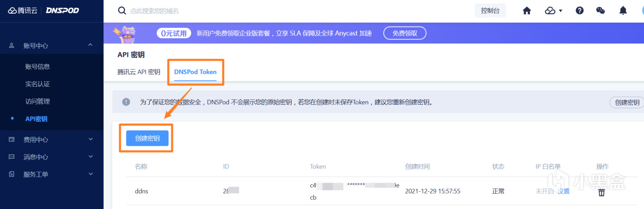644x209 pixels.
Task: Click the 服务工单 ticket icon
Action: (x=12, y=174)
